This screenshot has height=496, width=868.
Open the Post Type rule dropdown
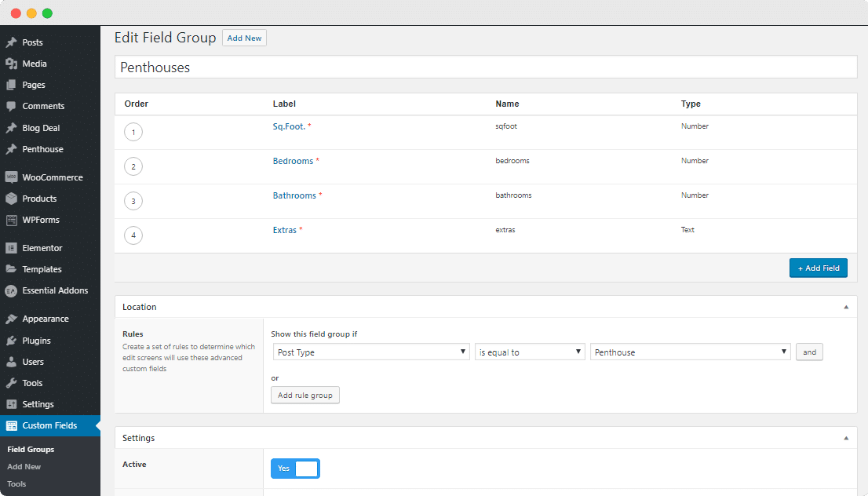[x=370, y=352]
